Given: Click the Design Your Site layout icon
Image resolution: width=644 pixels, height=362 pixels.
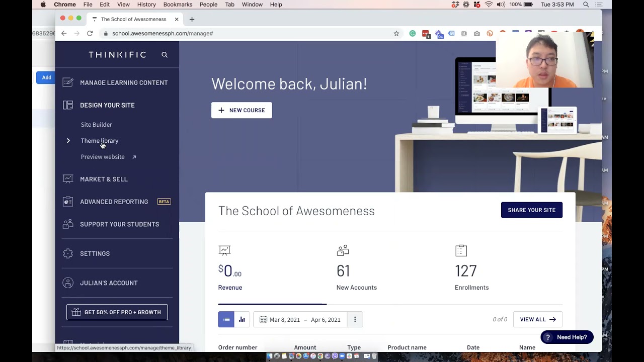Looking at the screenshot, I should [x=68, y=105].
